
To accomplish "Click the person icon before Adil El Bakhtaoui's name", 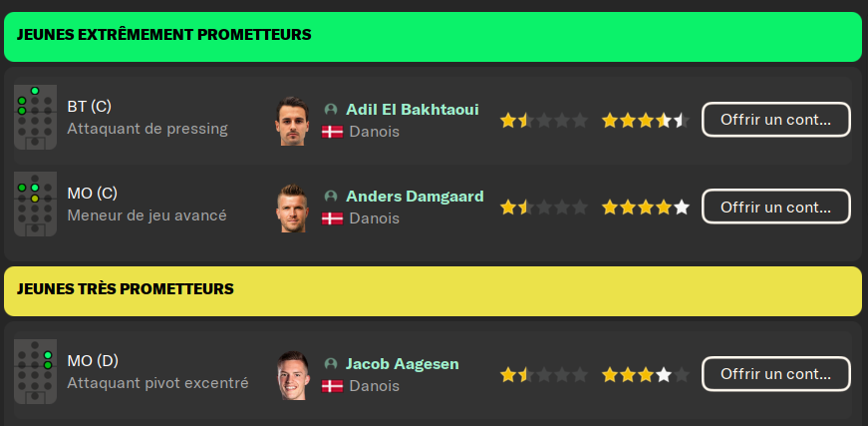I will pos(331,110).
